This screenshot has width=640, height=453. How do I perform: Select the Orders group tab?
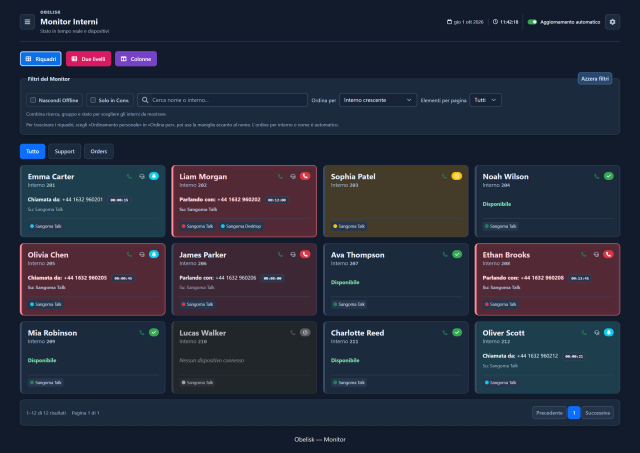pos(99,151)
